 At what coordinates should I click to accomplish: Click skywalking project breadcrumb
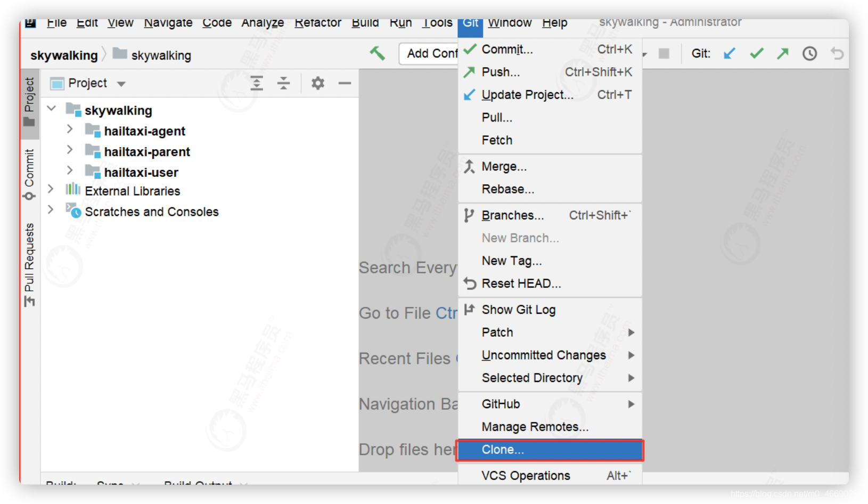[x=64, y=55]
